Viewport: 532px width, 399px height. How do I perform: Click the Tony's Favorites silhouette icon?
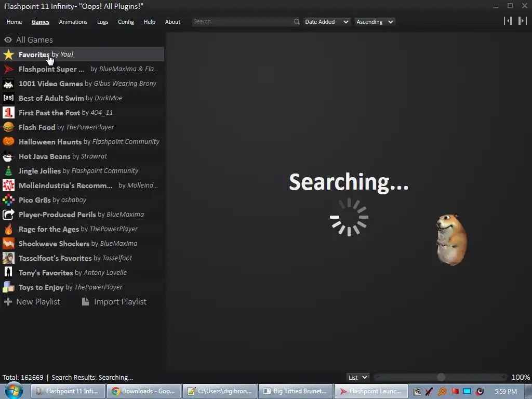[x=8, y=273]
